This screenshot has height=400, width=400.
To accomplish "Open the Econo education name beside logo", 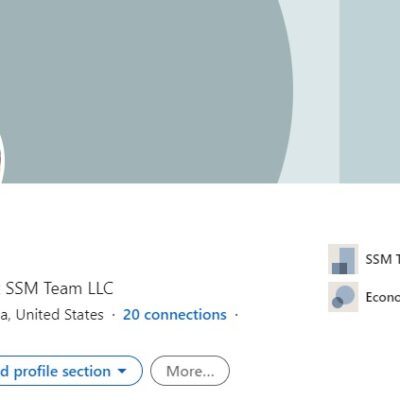I will click(x=383, y=297).
